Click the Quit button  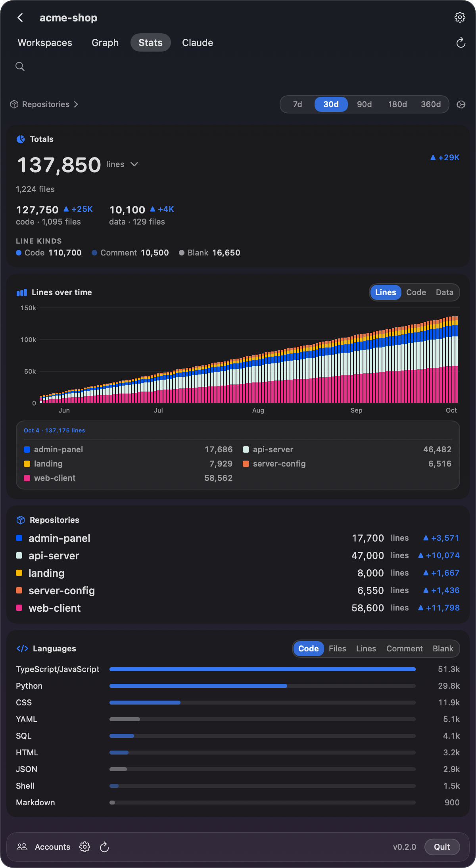pyautogui.click(x=442, y=847)
